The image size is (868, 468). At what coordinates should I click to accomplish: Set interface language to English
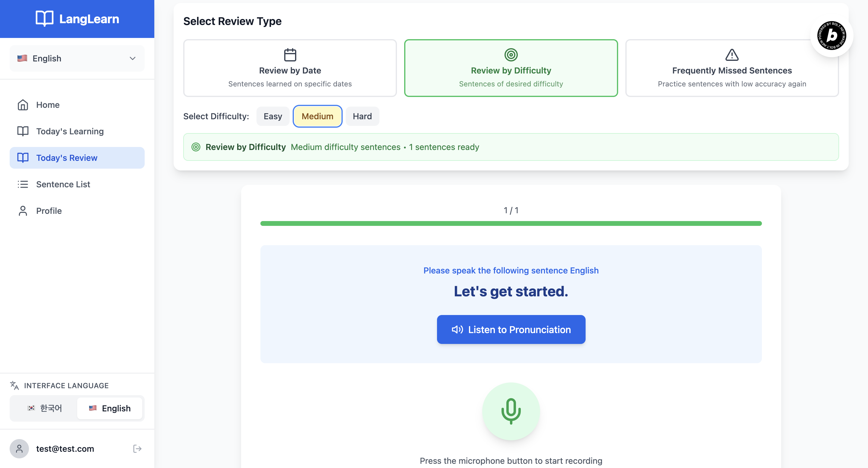pyautogui.click(x=109, y=408)
